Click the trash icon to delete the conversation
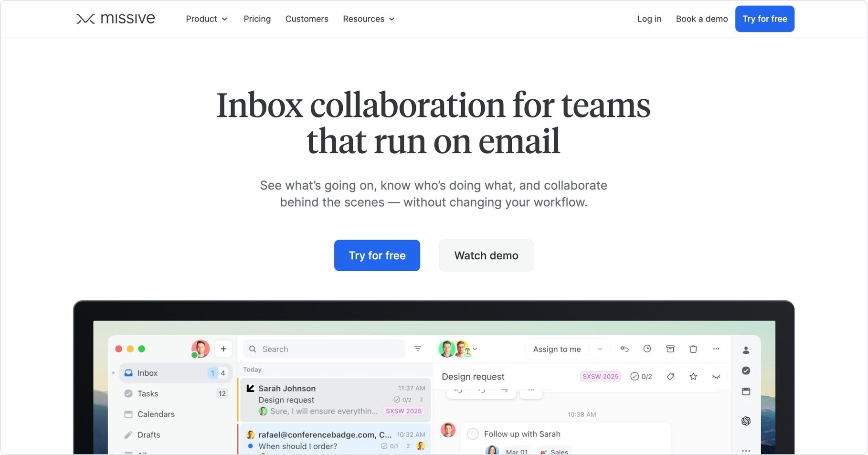The width and height of the screenshot is (868, 455). (x=693, y=349)
